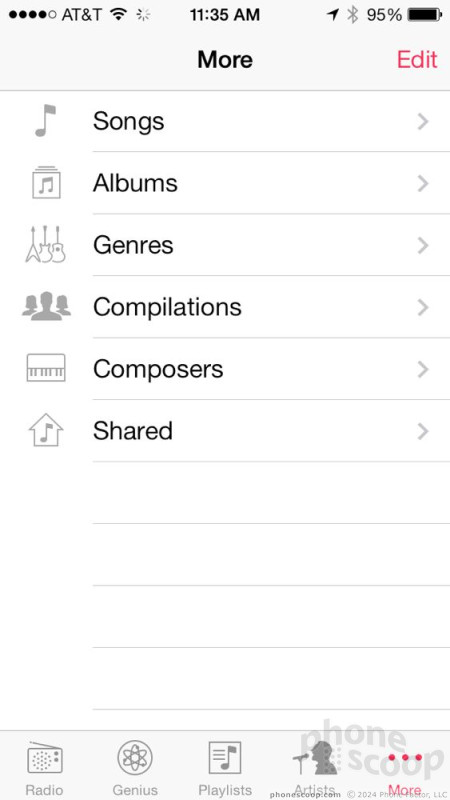Tap the More title in the header
Viewport: 450px width, 800px height.
coord(225,60)
